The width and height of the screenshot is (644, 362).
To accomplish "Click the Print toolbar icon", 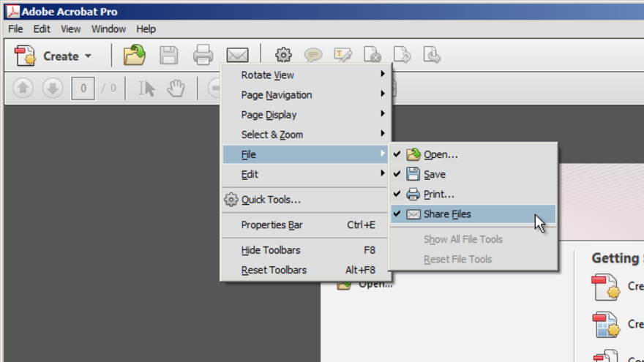I will coord(203,55).
